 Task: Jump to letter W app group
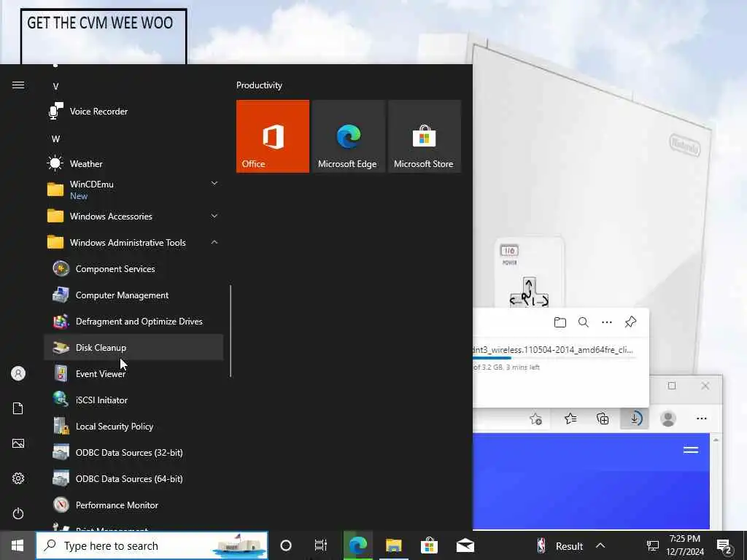tap(55, 139)
